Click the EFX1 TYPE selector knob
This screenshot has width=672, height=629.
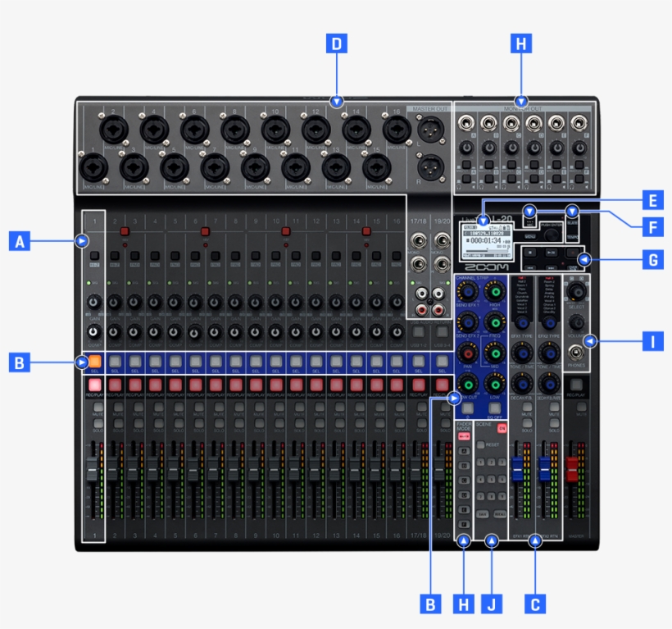(522, 322)
